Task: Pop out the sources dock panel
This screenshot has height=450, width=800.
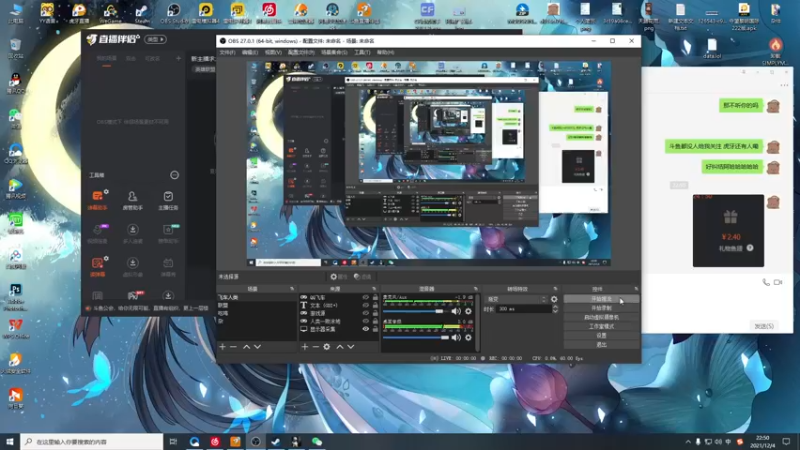Action: tap(374, 289)
